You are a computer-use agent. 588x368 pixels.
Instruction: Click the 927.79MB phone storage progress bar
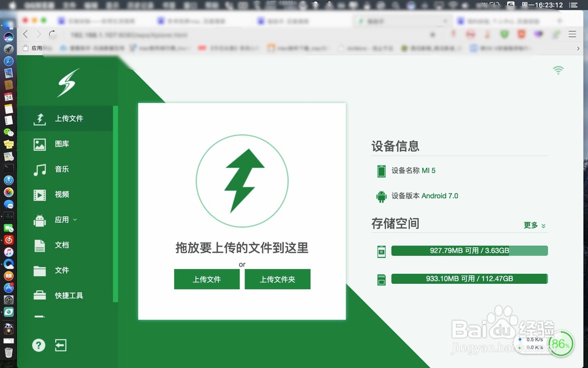(x=469, y=250)
